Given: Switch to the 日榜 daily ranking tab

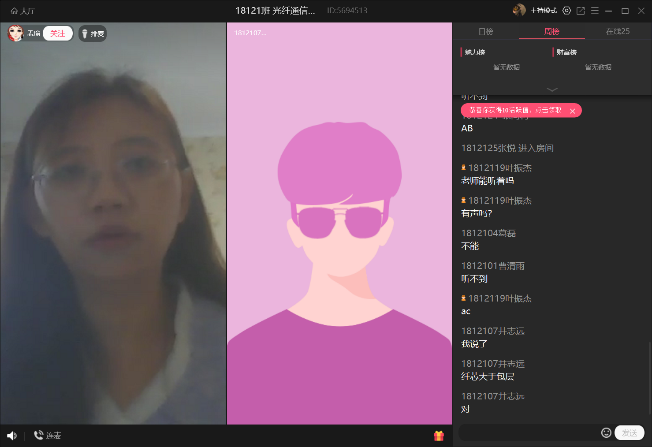Looking at the screenshot, I should coord(486,32).
